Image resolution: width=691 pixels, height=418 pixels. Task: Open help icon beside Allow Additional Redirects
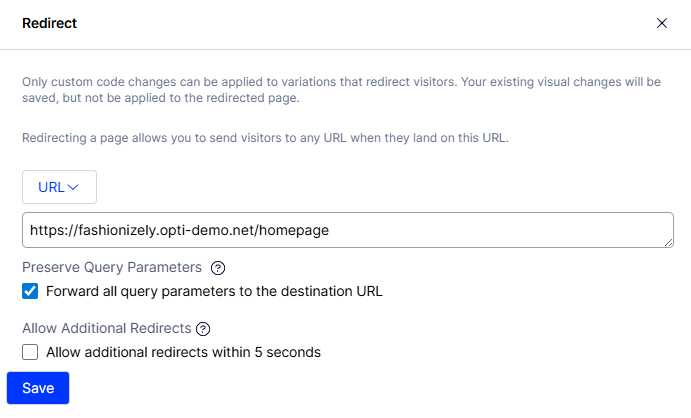click(203, 328)
